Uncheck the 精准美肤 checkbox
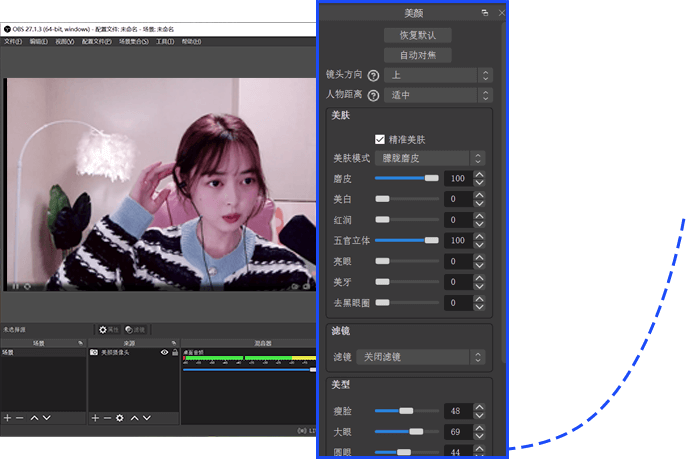This screenshot has width=686, height=459. click(380, 139)
